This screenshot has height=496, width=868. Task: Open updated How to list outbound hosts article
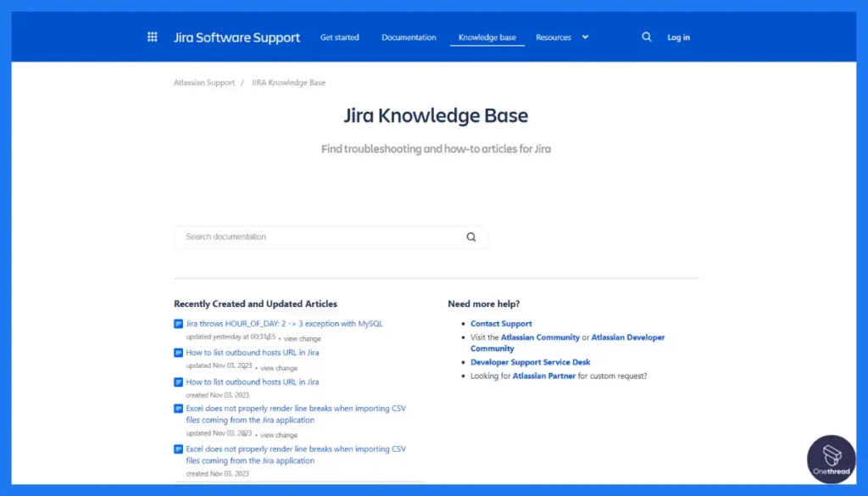point(253,352)
